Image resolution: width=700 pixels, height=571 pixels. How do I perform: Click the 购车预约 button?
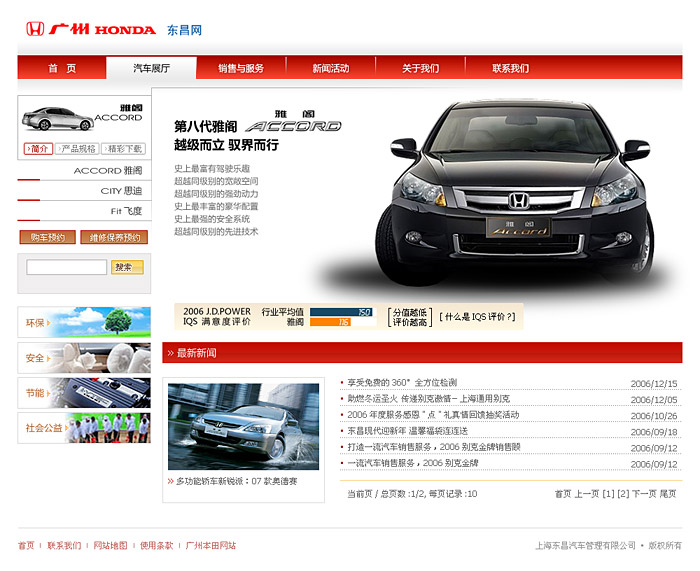pos(48,237)
